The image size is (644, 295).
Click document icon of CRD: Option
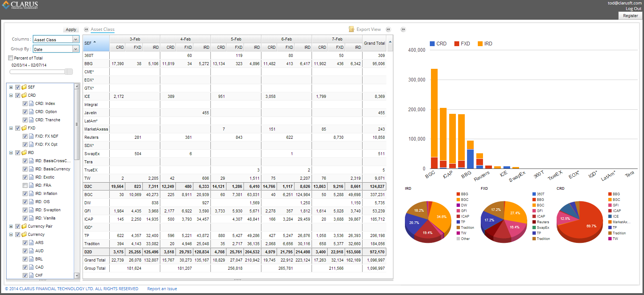(x=32, y=112)
